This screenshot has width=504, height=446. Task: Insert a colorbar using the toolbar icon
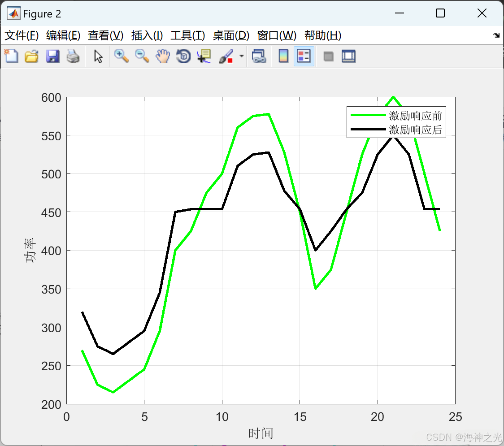[283, 56]
